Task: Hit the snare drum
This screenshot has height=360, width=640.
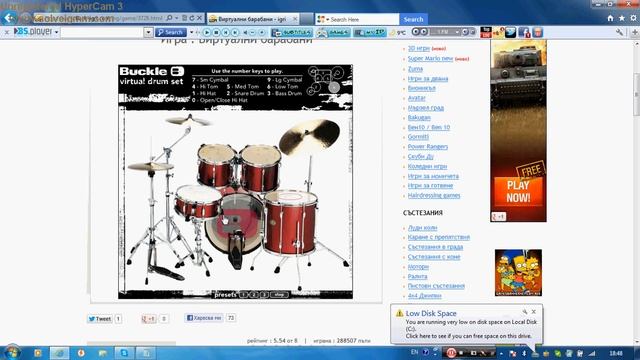Action: point(198,201)
